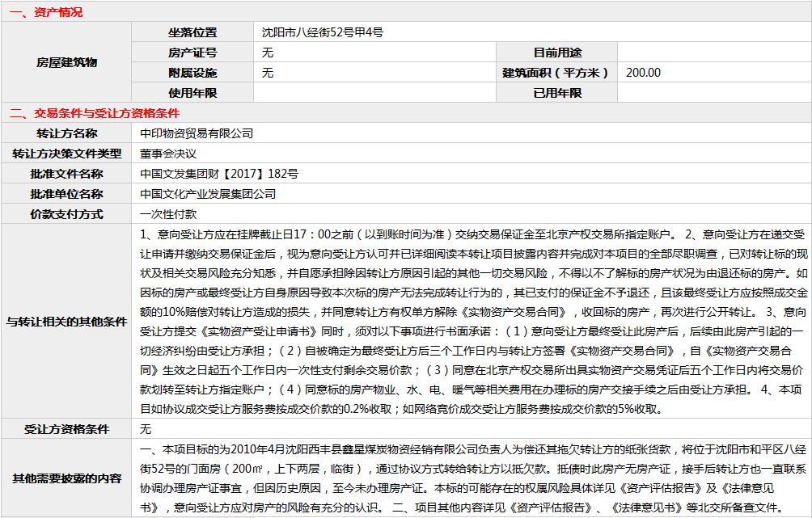
Task: Click the 附属设施 label cell
Action: (x=192, y=73)
